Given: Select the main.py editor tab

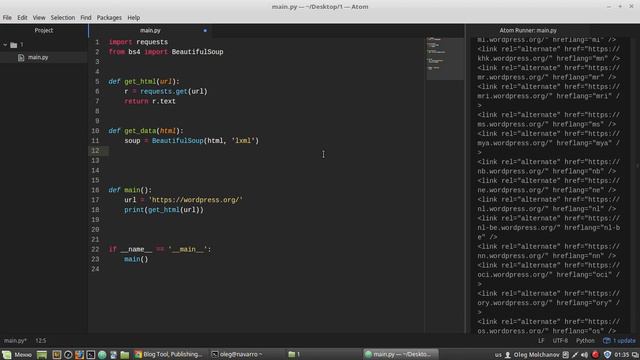Looking at the screenshot, I should [x=150, y=30].
